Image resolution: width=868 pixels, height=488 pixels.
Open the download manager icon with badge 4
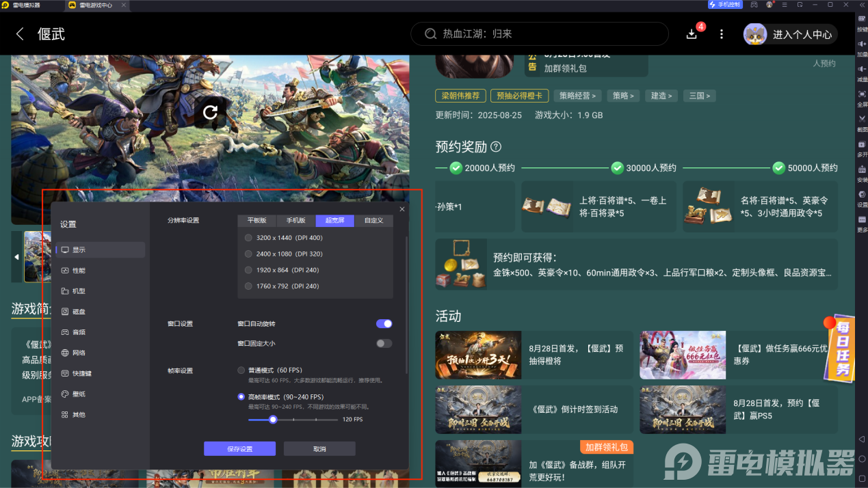pyautogui.click(x=691, y=33)
